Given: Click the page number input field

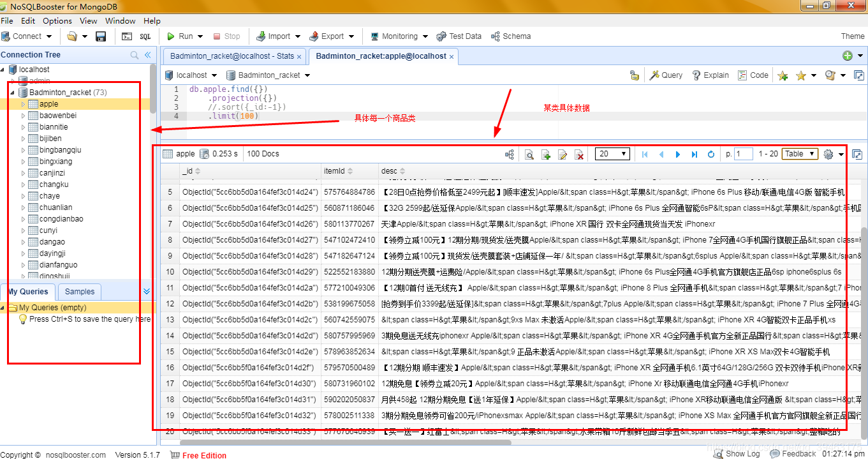Looking at the screenshot, I should (x=744, y=154).
